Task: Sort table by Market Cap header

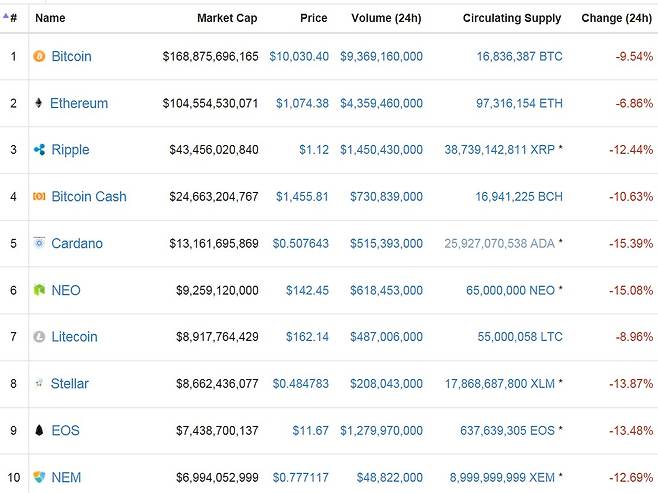Action: [x=228, y=18]
